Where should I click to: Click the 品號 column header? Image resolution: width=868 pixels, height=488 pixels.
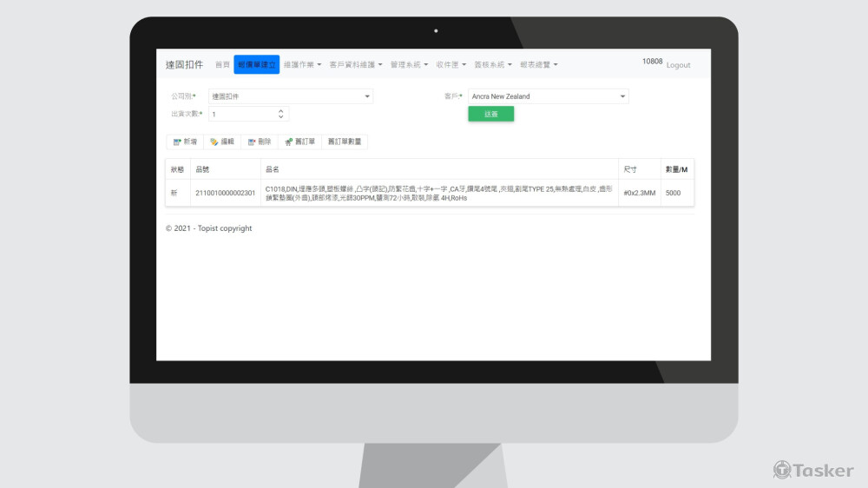pos(226,169)
